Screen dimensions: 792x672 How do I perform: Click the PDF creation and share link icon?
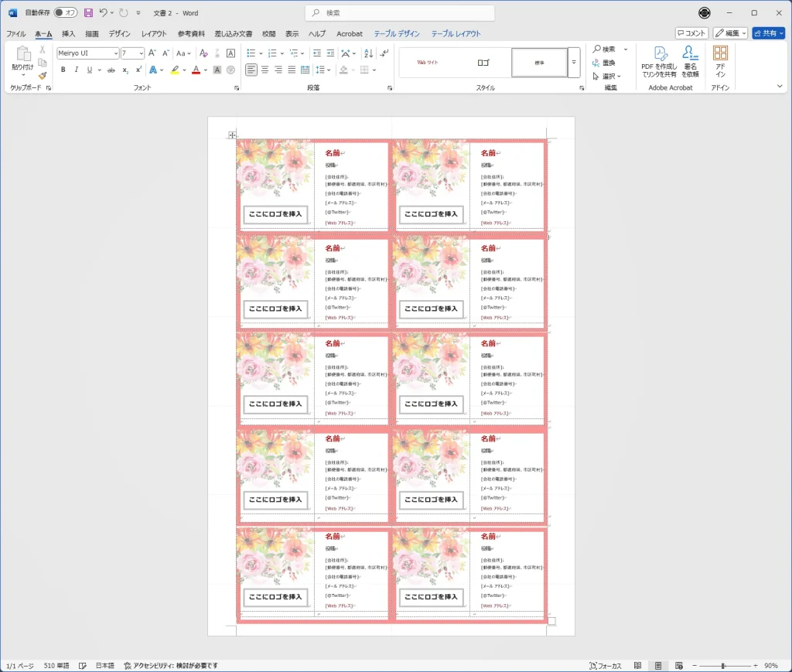[659, 61]
